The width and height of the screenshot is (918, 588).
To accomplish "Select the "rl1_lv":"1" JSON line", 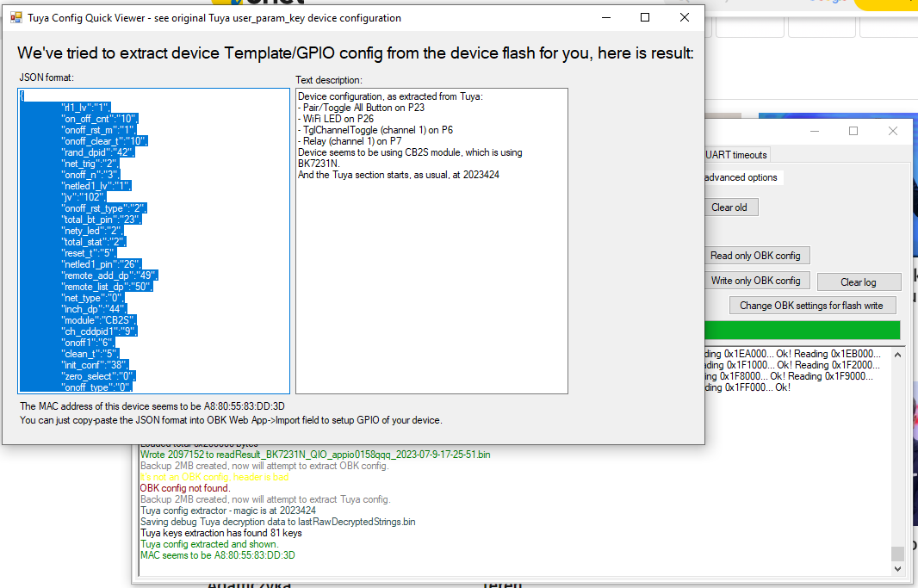I will (86, 108).
